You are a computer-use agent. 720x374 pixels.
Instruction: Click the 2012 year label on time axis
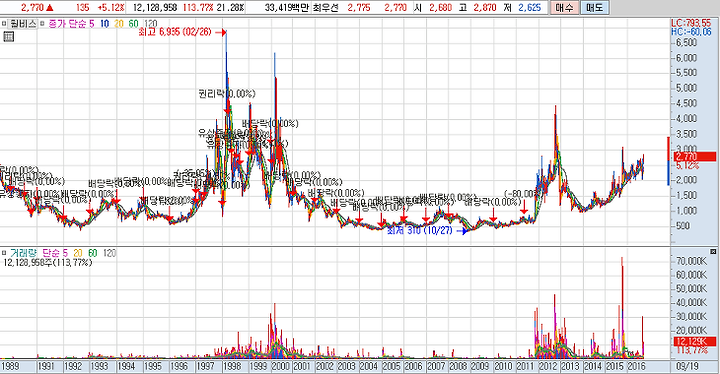pos(547,366)
